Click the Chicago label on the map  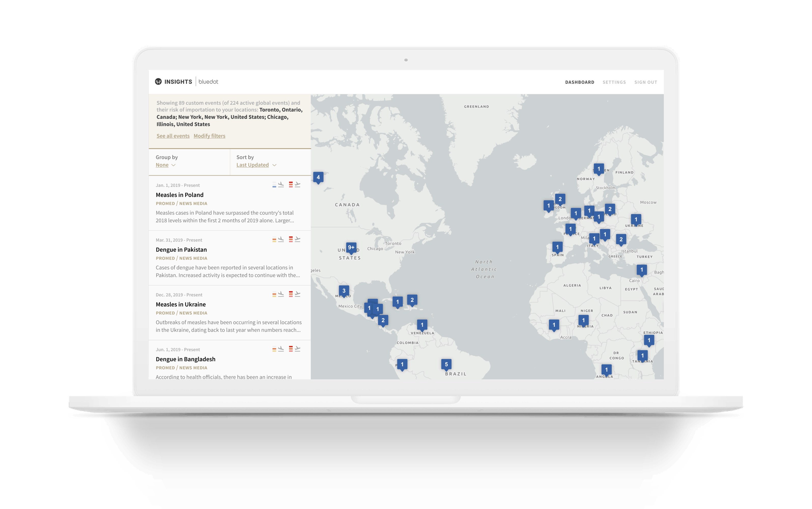click(x=375, y=249)
